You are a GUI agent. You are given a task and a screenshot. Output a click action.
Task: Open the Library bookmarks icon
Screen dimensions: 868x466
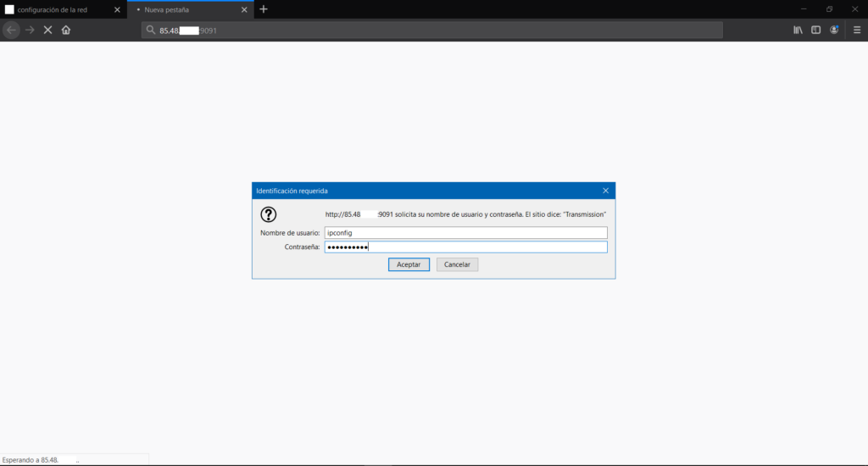(x=798, y=30)
